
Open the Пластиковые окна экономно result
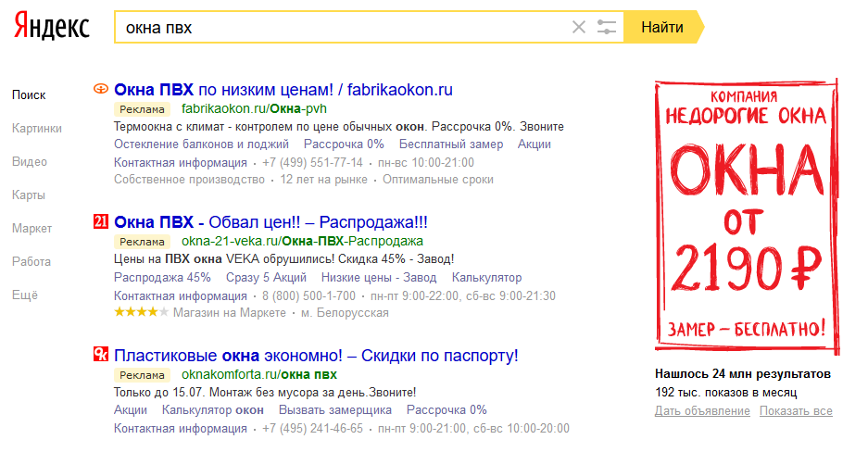coord(315,355)
